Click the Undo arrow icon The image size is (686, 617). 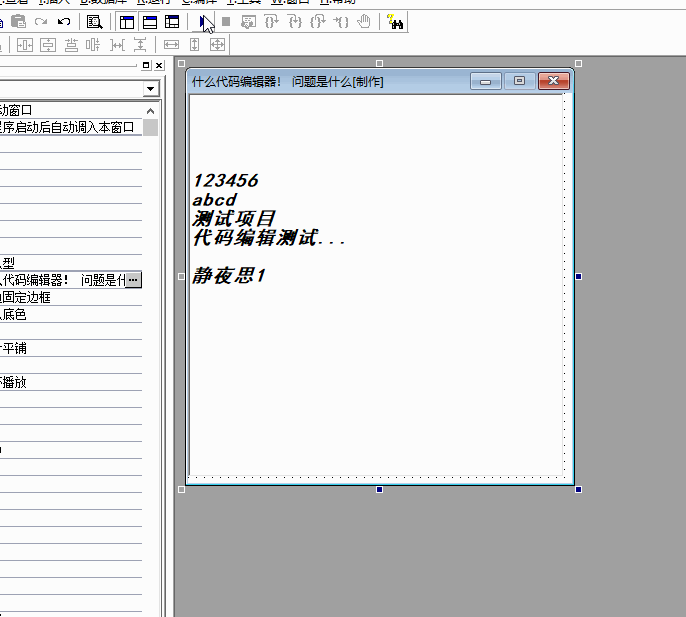pyautogui.click(x=64, y=21)
